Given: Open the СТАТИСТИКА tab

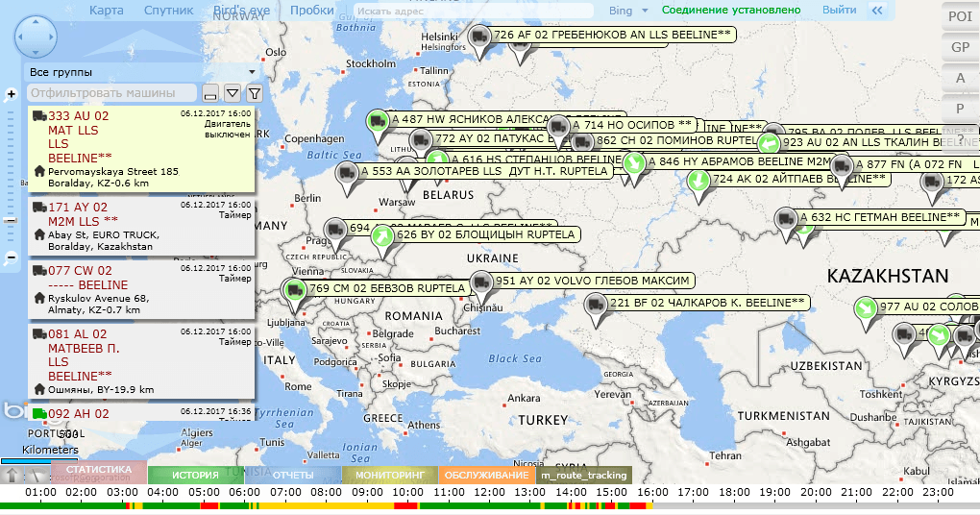Looking at the screenshot, I should (99, 470).
